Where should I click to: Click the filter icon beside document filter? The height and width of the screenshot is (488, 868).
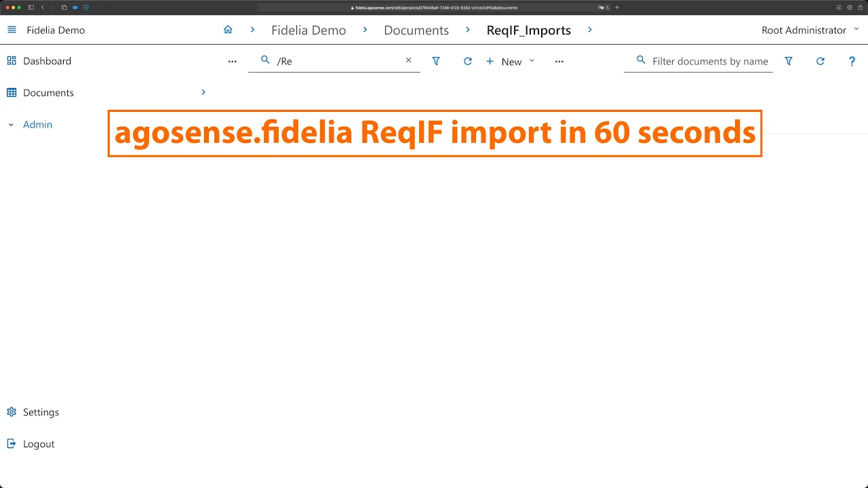[x=789, y=61]
